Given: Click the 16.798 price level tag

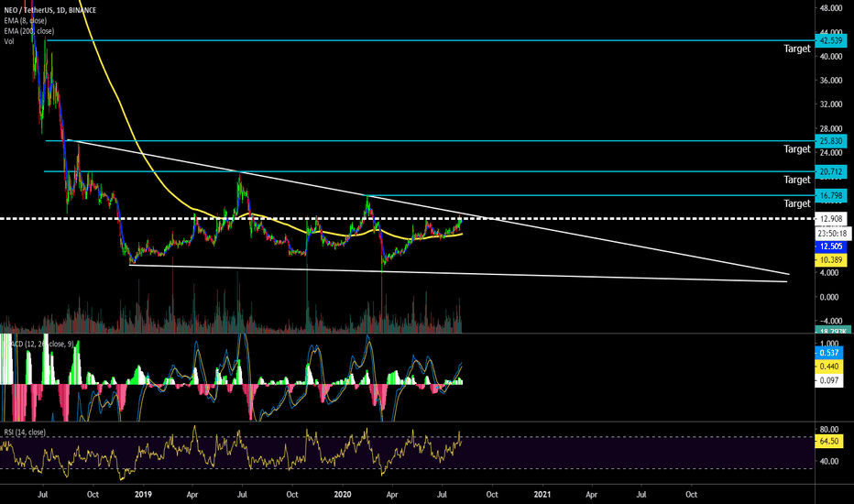Looking at the screenshot, I should [831, 195].
